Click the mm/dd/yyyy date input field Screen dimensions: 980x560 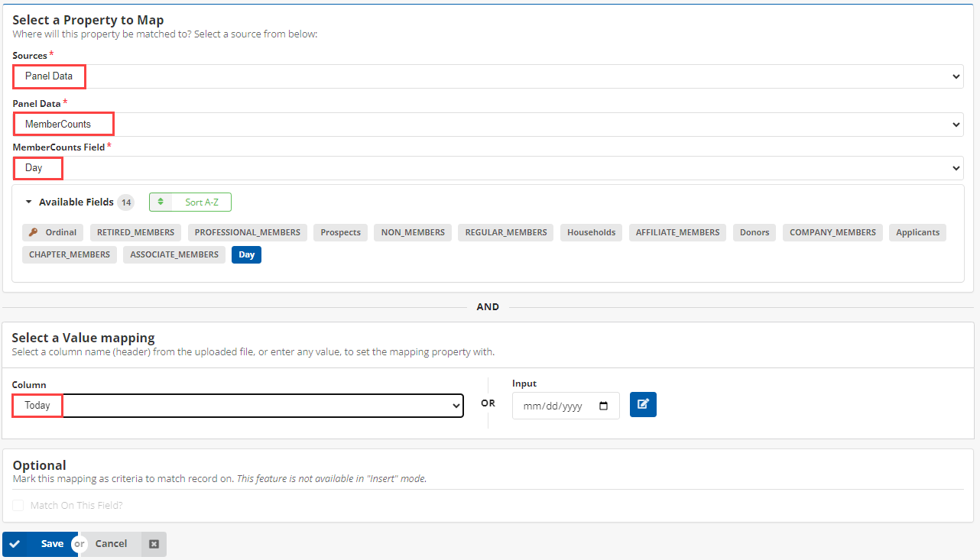pos(556,406)
